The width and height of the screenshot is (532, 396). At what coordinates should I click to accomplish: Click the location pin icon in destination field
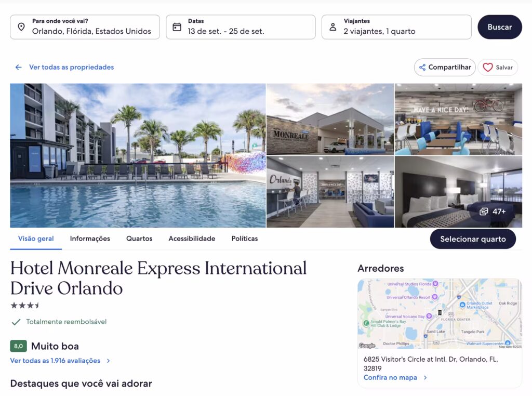(21, 27)
